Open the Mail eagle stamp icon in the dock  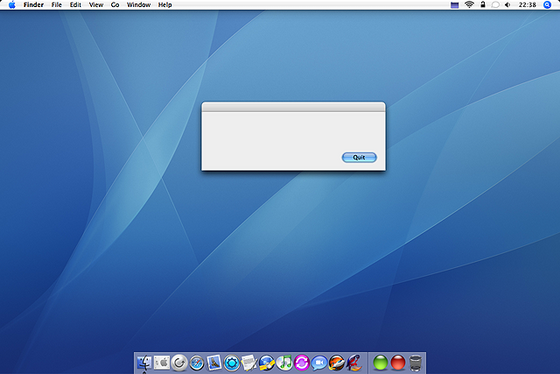point(214,363)
